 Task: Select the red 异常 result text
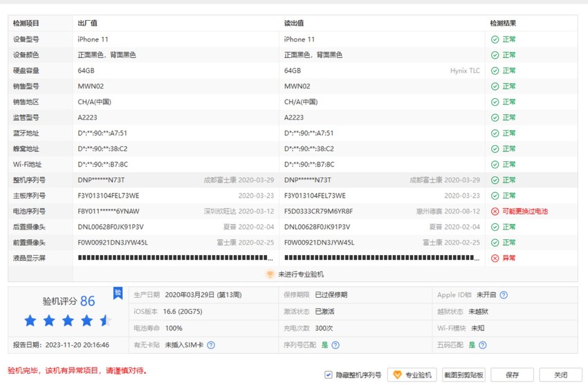click(509, 259)
